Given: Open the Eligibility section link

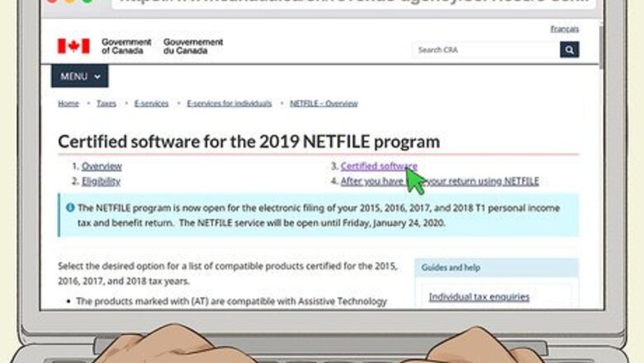Looking at the screenshot, I should (101, 181).
